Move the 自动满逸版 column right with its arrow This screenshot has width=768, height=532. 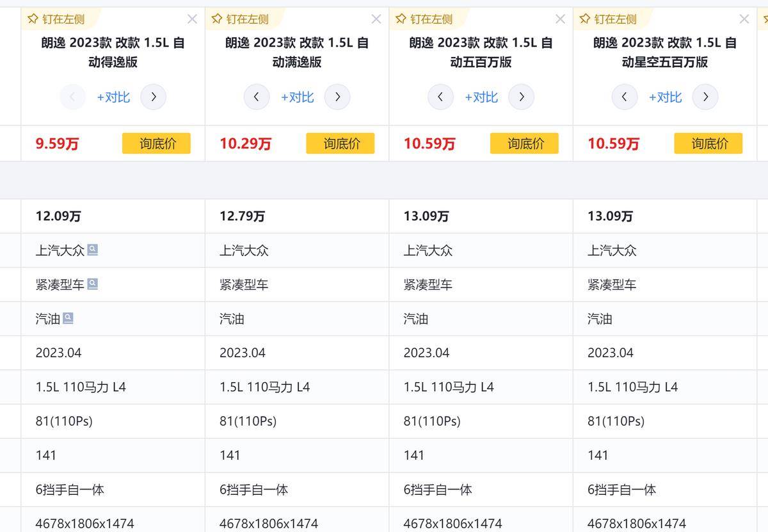[337, 97]
